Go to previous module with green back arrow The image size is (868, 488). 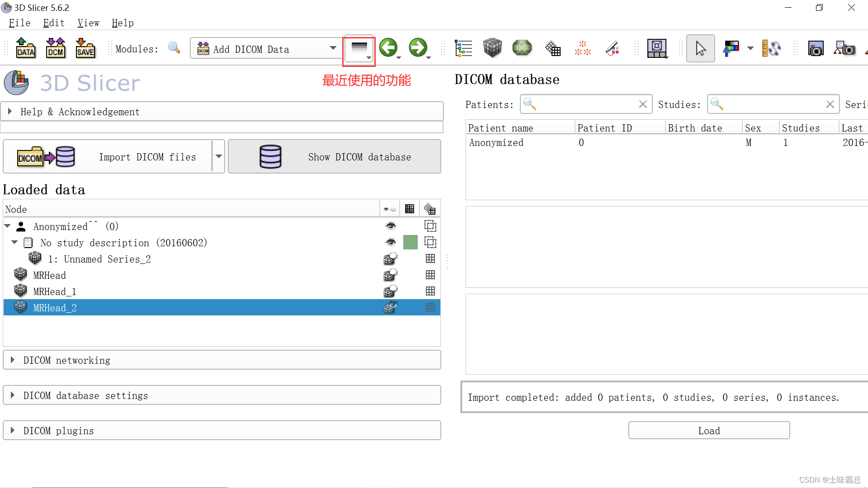point(388,47)
